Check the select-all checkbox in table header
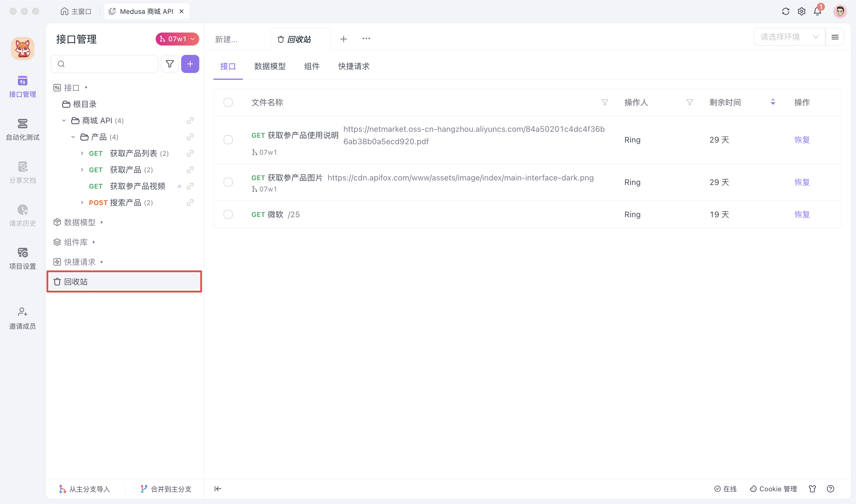The width and height of the screenshot is (856, 504). click(x=228, y=102)
